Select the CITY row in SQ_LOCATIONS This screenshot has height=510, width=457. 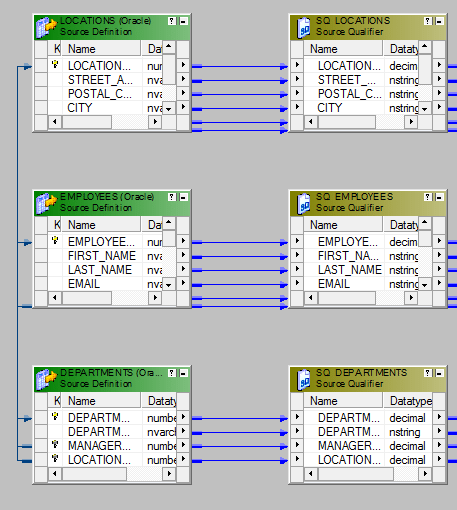coord(361,108)
